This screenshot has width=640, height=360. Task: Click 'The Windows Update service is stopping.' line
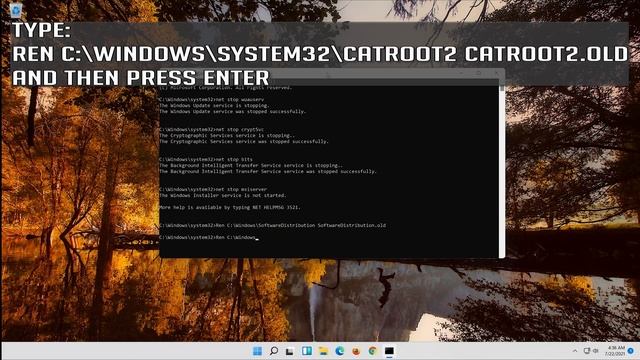point(214,105)
